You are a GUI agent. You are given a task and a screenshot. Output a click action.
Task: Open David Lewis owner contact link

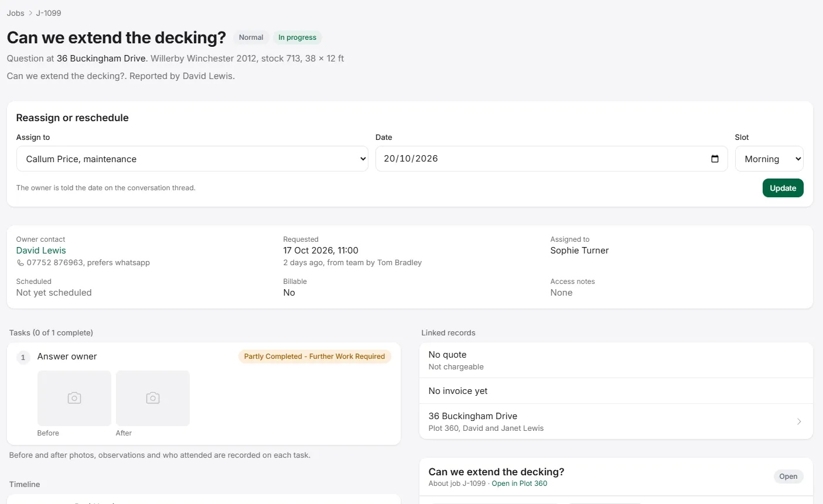tap(41, 251)
